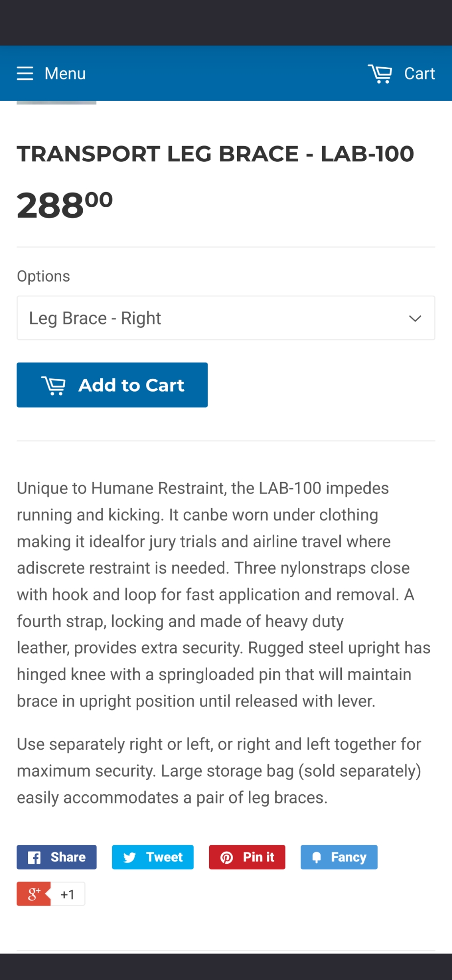The width and height of the screenshot is (452, 980).
Task: Pin the product via Pin it label
Action: pyautogui.click(x=259, y=857)
